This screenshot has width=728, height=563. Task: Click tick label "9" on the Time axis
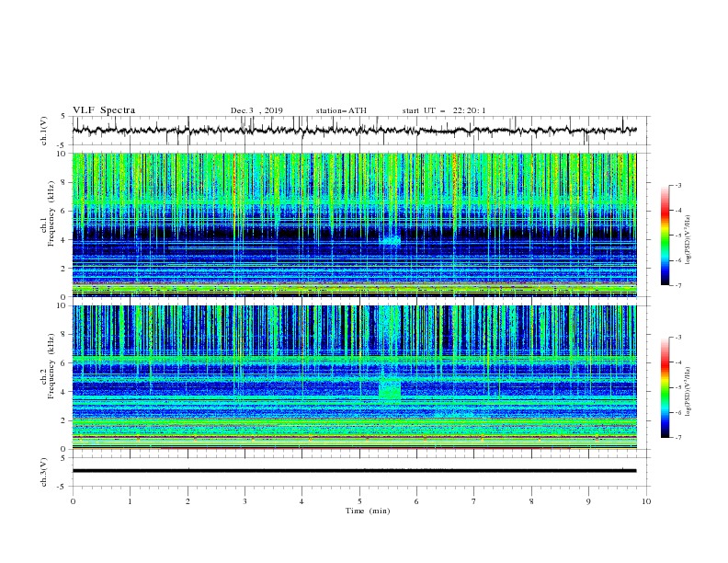(588, 501)
